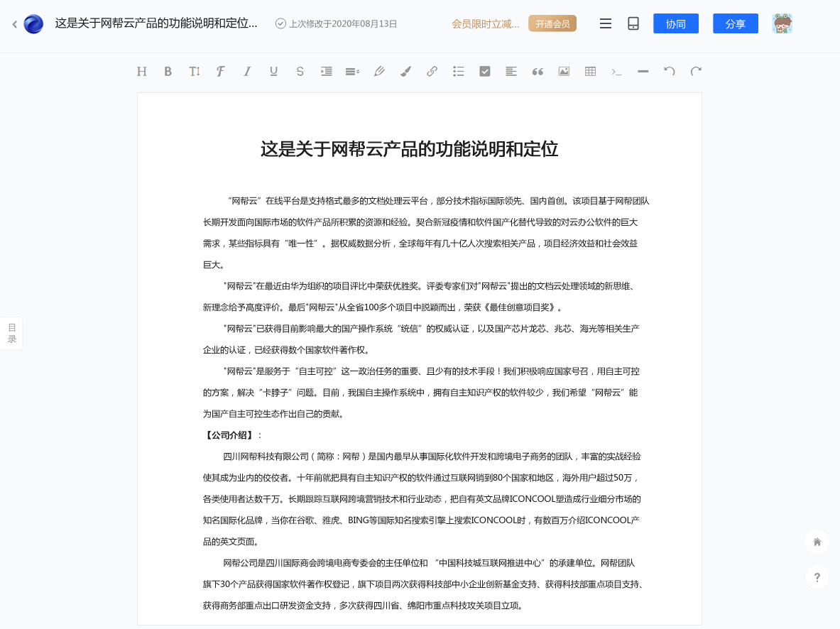Insert a horizontal divider line
Viewport: 840px width, 629px height.
pyautogui.click(x=643, y=71)
